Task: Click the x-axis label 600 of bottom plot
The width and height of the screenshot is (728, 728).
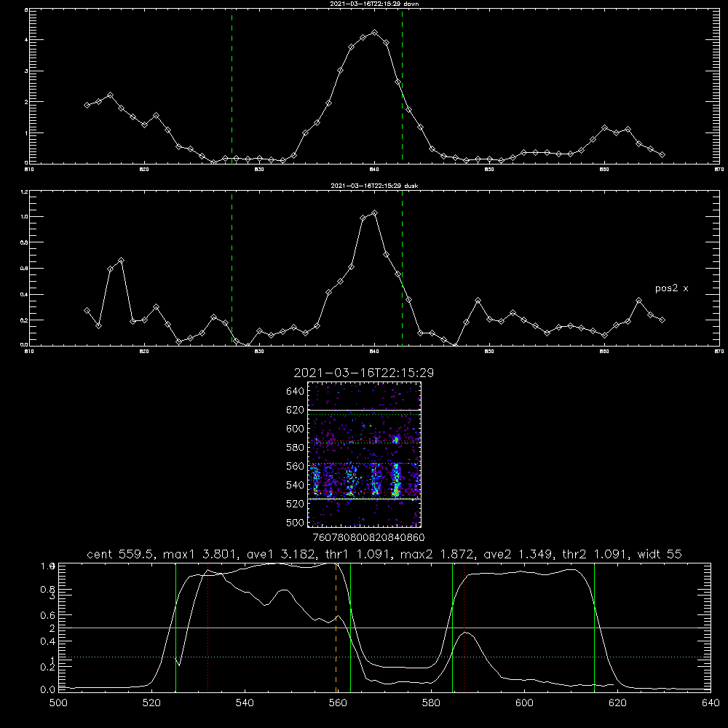Action: coord(525,703)
